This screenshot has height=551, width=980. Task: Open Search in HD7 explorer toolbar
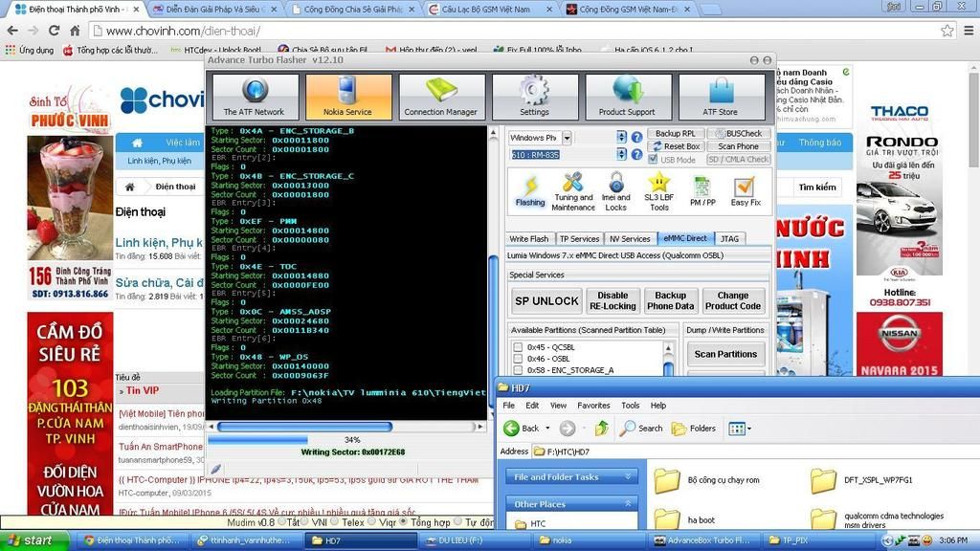coord(641,428)
